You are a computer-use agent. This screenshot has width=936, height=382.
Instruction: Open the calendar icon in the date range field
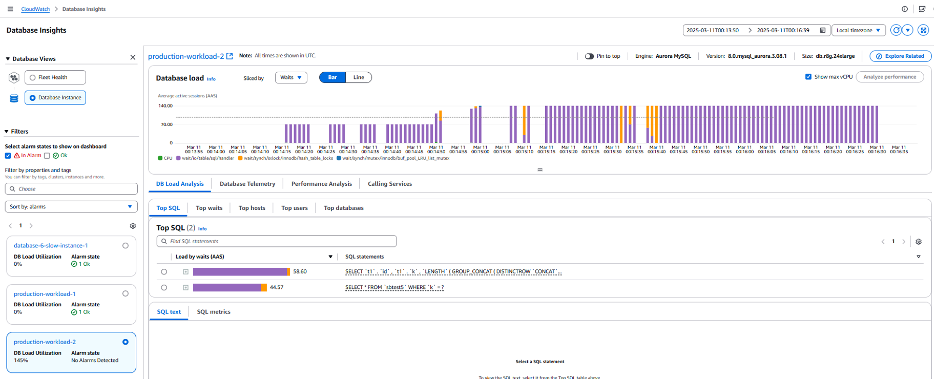[823, 30]
